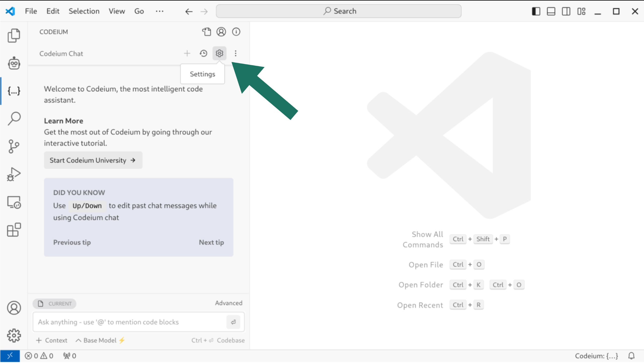Image resolution: width=644 pixels, height=363 pixels.
Task: Open Source Control view
Action: point(14,146)
